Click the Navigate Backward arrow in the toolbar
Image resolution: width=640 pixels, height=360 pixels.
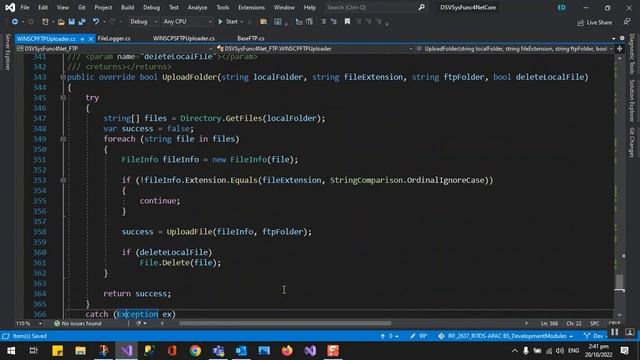(x=15, y=22)
